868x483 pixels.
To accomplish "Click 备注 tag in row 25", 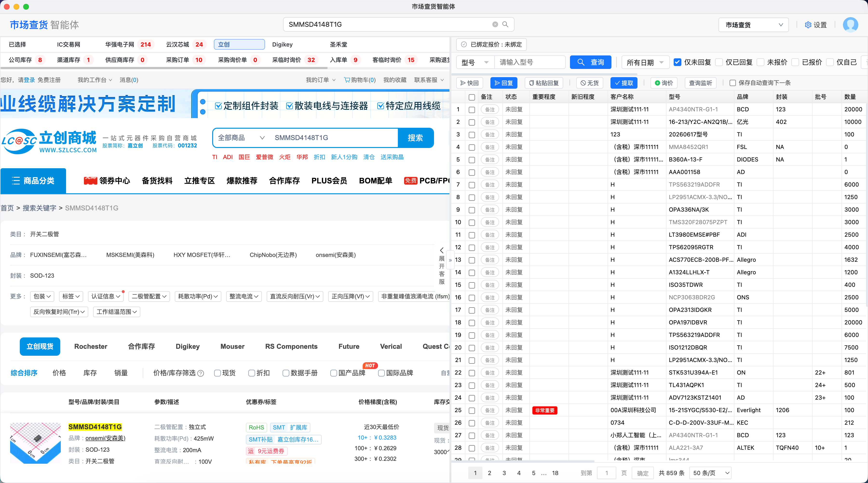I will [x=490, y=410].
